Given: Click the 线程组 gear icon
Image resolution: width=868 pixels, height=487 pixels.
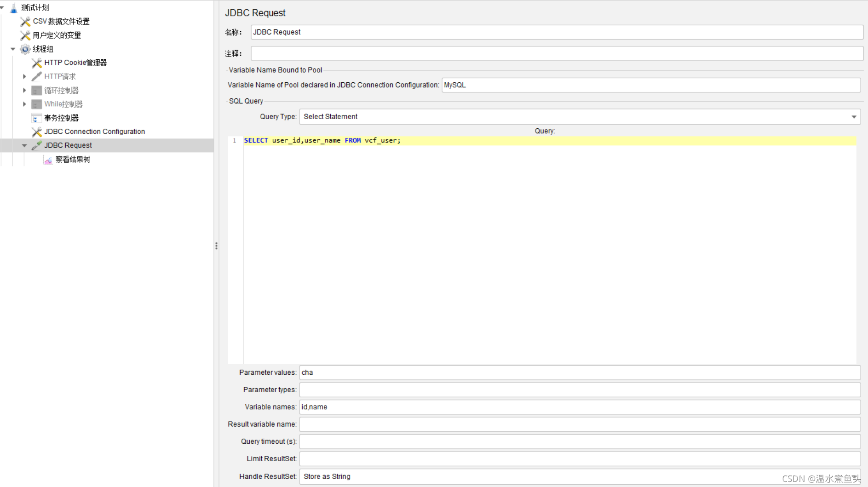Looking at the screenshot, I should (x=25, y=49).
